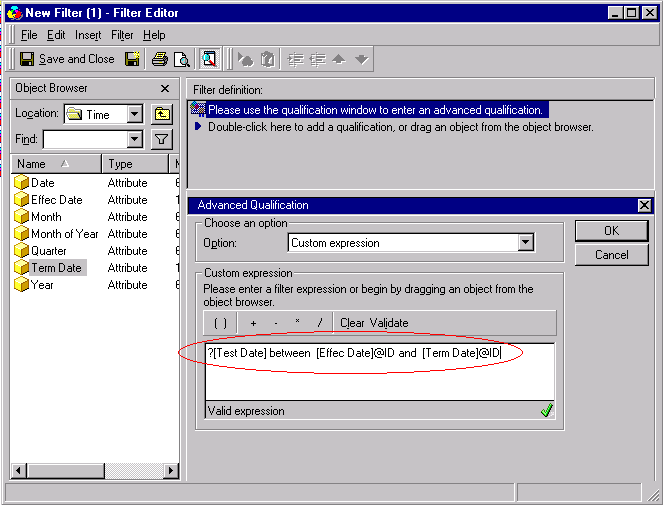Click the Save and New disk icon
Image resolution: width=663 pixels, height=505 pixels.
[132, 59]
